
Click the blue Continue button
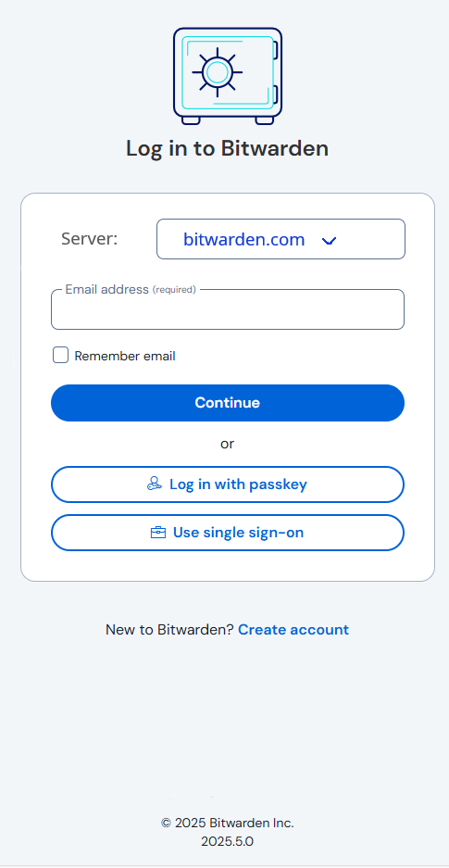(x=227, y=403)
